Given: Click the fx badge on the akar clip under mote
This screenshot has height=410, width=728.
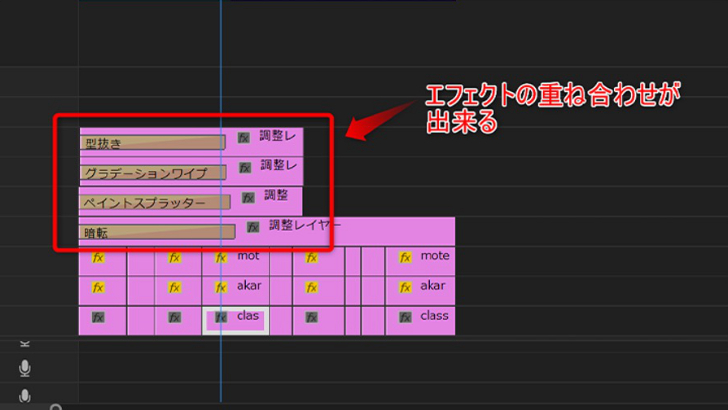Looking at the screenshot, I should click(405, 288).
